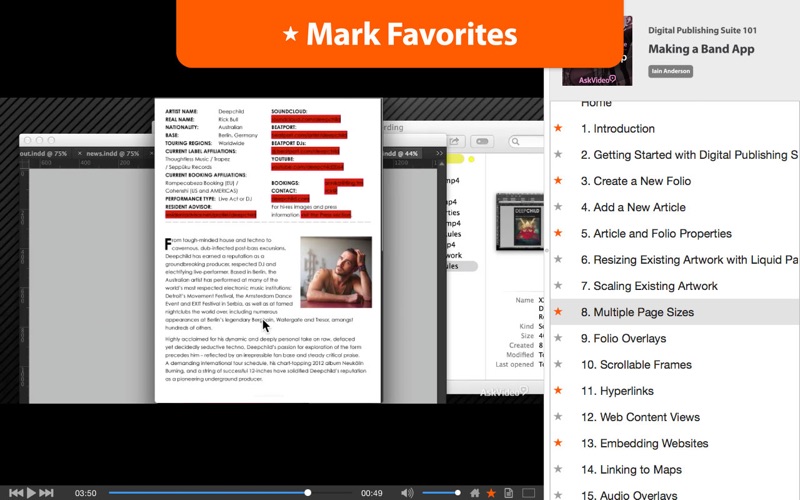Open lesson 3. Create a New Folio

(x=636, y=181)
